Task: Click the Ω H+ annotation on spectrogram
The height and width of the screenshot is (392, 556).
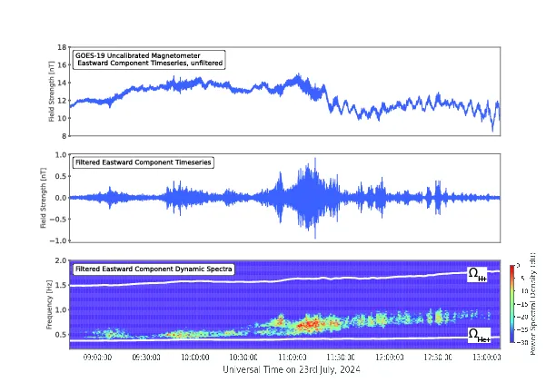Action: coord(477,274)
